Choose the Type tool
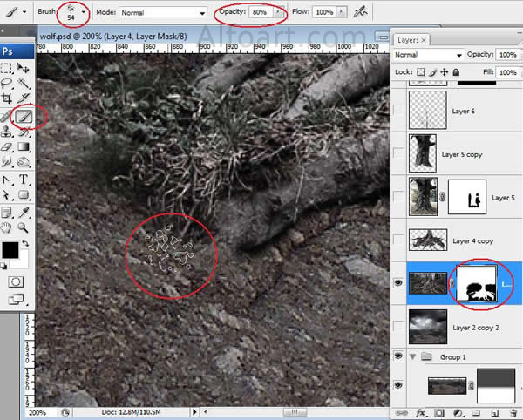 coord(24,180)
